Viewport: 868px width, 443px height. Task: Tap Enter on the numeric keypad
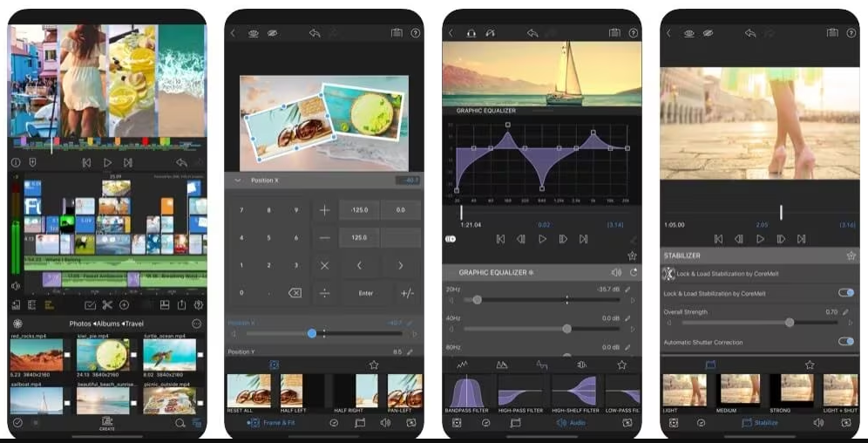tap(366, 293)
